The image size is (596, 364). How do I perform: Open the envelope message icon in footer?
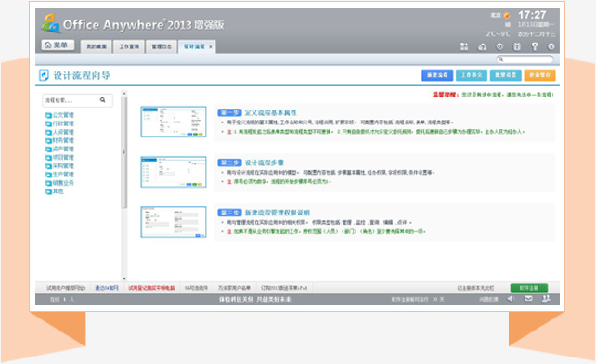(x=528, y=299)
